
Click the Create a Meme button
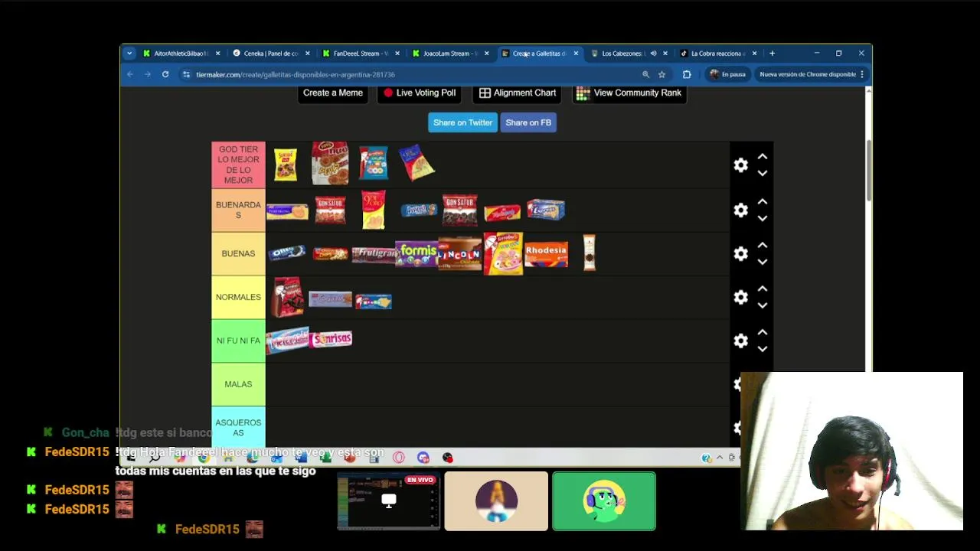pos(333,93)
